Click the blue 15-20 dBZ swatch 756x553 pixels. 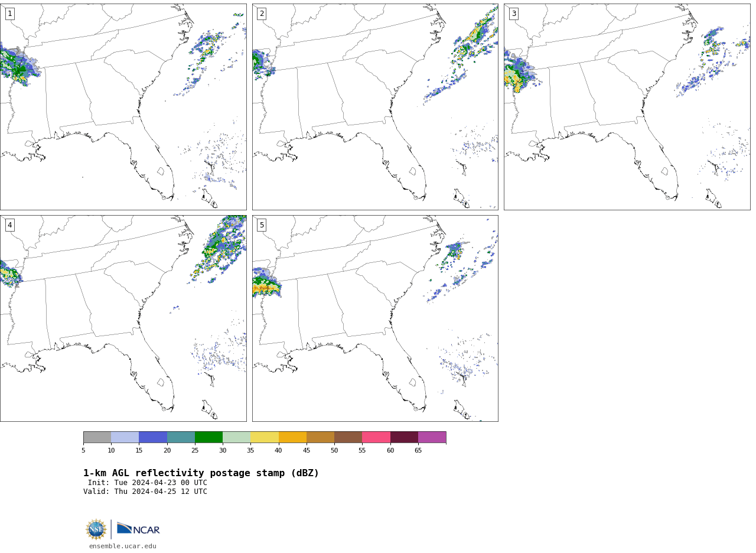click(x=153, y=437)
